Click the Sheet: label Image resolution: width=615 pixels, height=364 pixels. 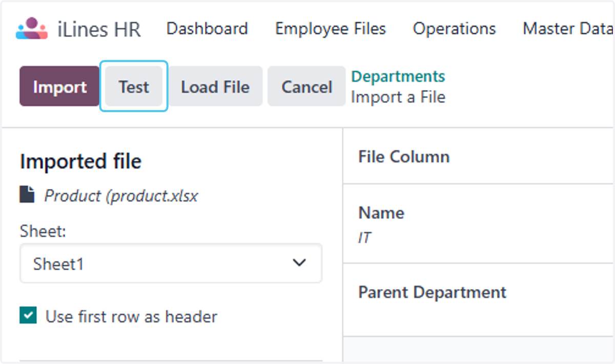pos(43,231)
